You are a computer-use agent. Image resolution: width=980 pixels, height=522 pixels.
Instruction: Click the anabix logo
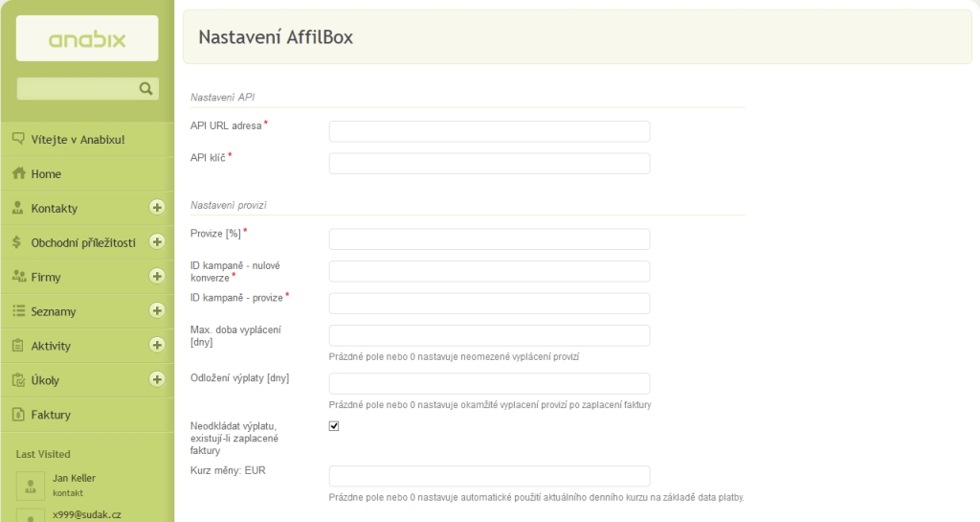tap(87, 38)
